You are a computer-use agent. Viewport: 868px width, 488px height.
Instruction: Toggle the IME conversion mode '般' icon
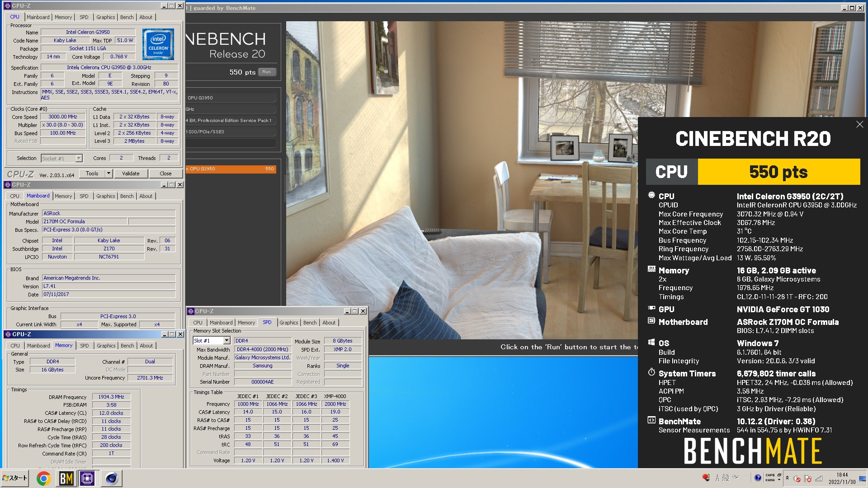click(x=726, y=478)
